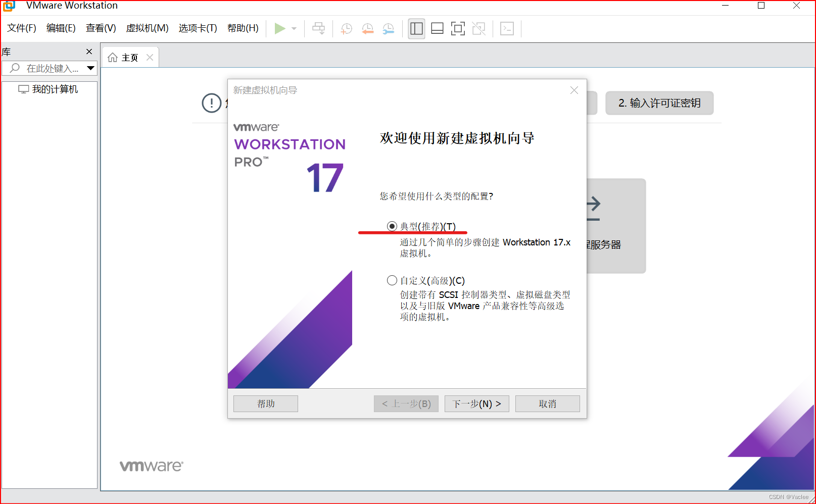Click the send Ctrl+Alt+Del toolbar icon

(318, 28)
